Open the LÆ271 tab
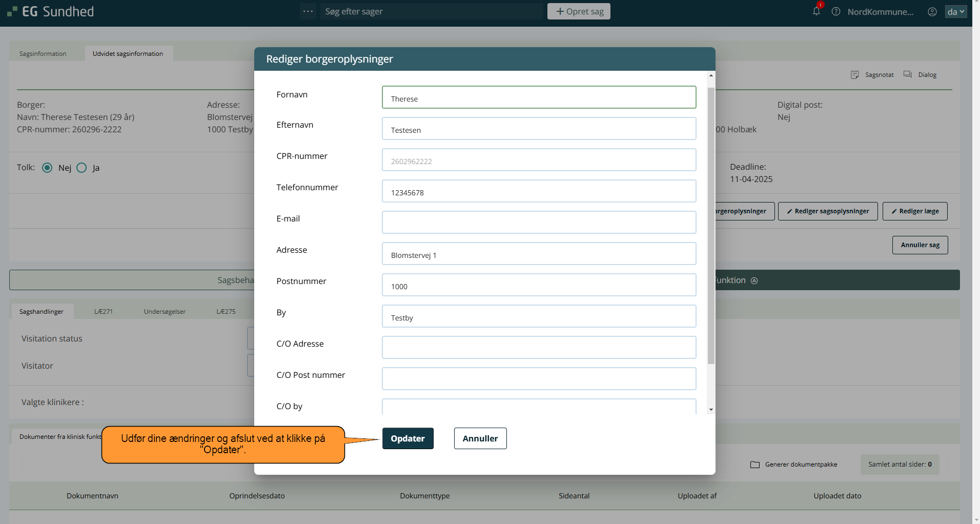 [x=104, y=312]
